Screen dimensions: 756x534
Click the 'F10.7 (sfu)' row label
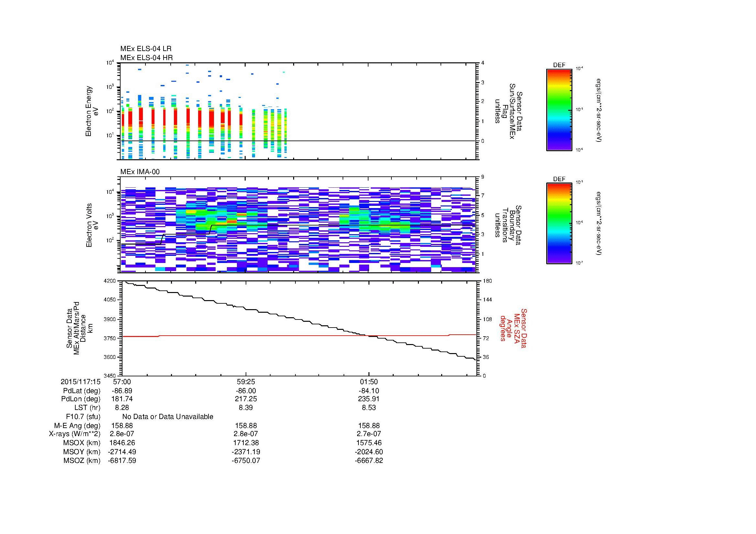click(83, 417)
